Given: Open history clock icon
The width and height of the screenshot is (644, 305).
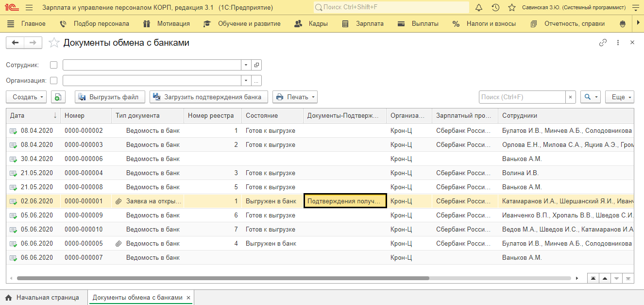Looking at the screenshot, I should click(x=495, y=8).
